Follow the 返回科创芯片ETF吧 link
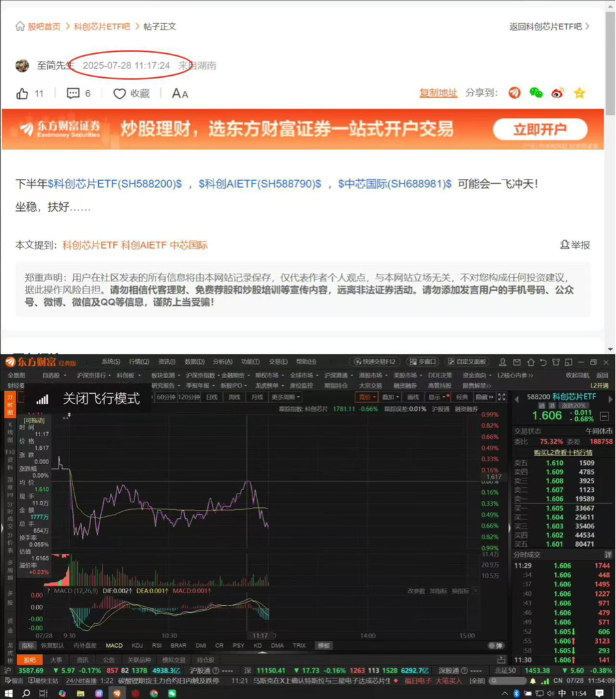This screenshot has height=699, width=616. [549, 27]
